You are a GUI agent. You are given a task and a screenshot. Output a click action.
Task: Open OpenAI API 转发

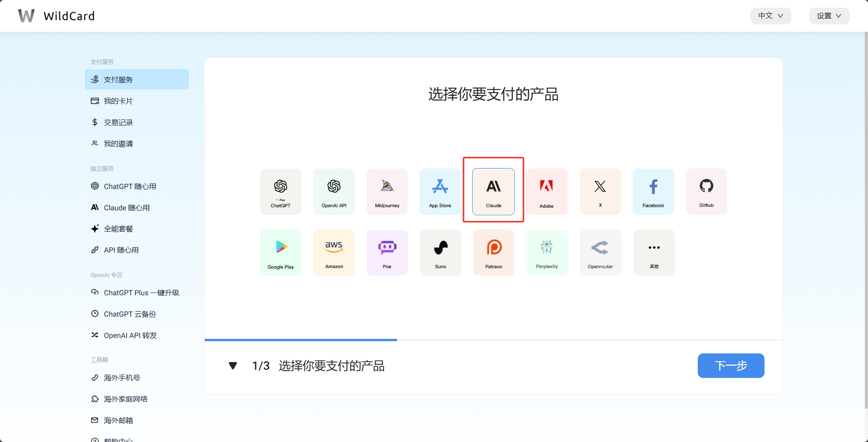tap(137, 335)
